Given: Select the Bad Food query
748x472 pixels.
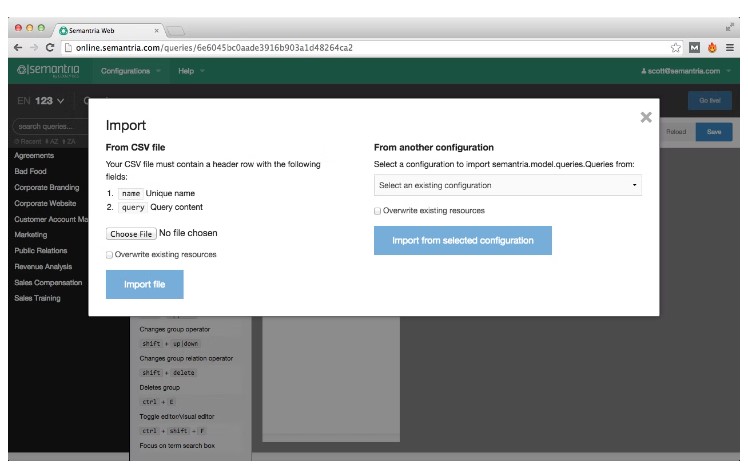Looking at the screenshot, I should (30, 171).
